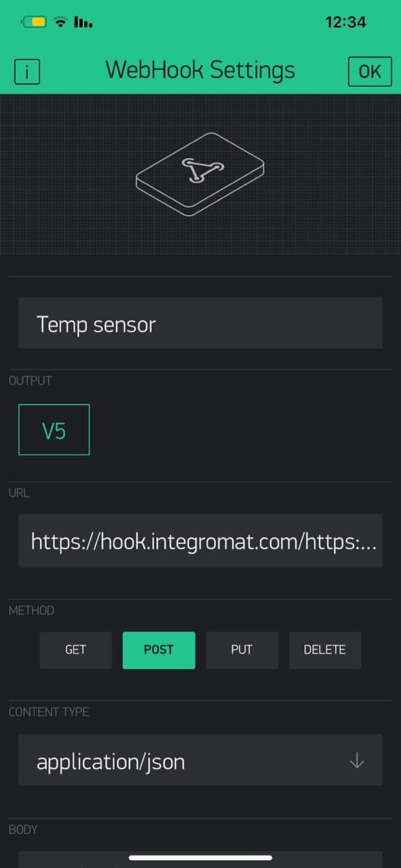The image size is (401, 868).
Task: Click the Wi-Fi status icon
Action: [60, 21]
